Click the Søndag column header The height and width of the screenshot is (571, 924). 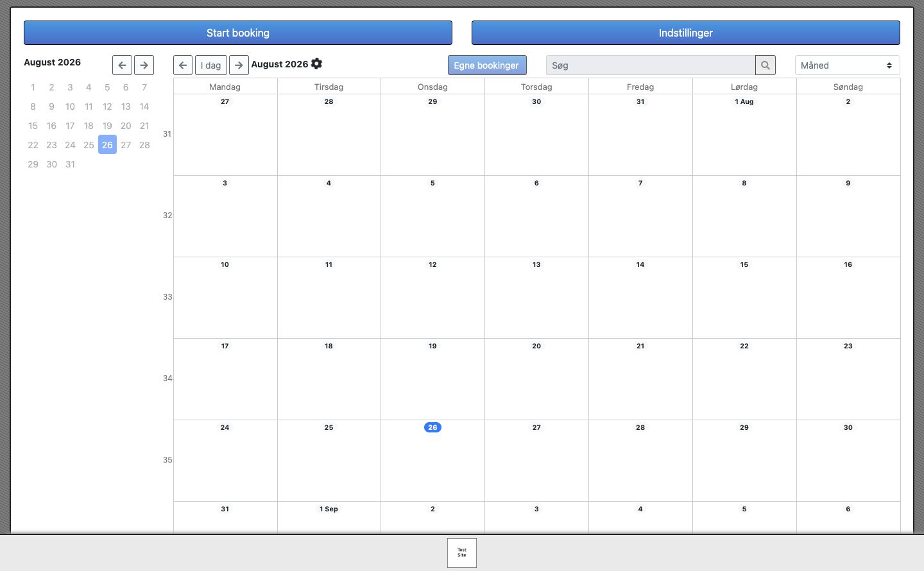[x=848, y=87]
